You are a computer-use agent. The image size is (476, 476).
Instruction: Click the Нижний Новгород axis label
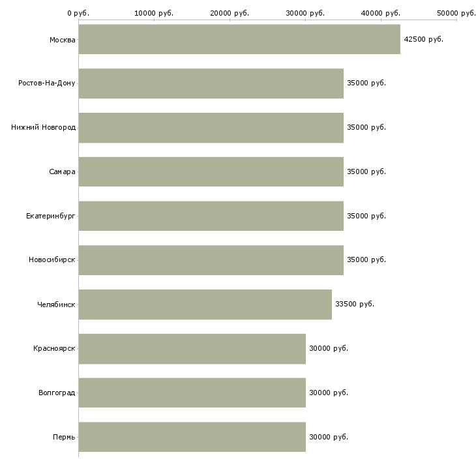[x=43, y=128]
